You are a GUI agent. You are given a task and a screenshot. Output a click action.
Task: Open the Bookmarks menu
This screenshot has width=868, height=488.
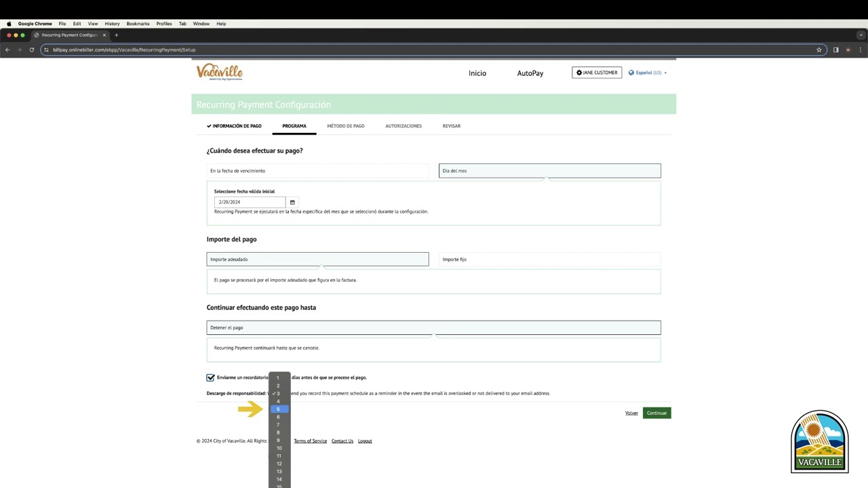138,24
